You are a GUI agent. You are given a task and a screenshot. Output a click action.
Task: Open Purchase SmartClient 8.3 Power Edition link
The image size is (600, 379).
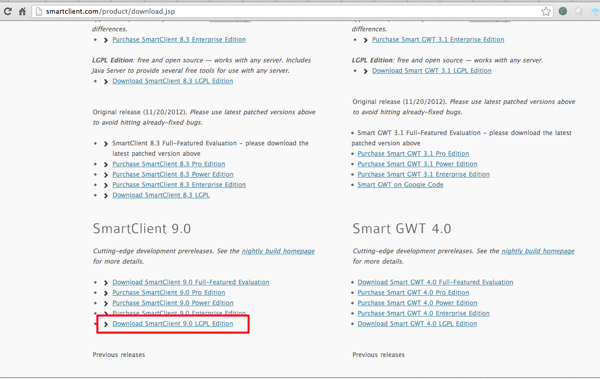tap(173, 174)
